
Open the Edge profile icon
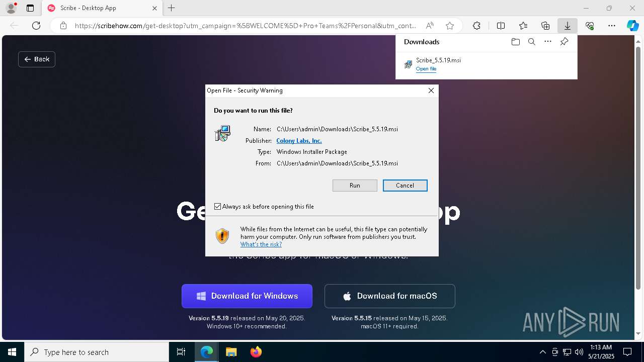(11, 8)
